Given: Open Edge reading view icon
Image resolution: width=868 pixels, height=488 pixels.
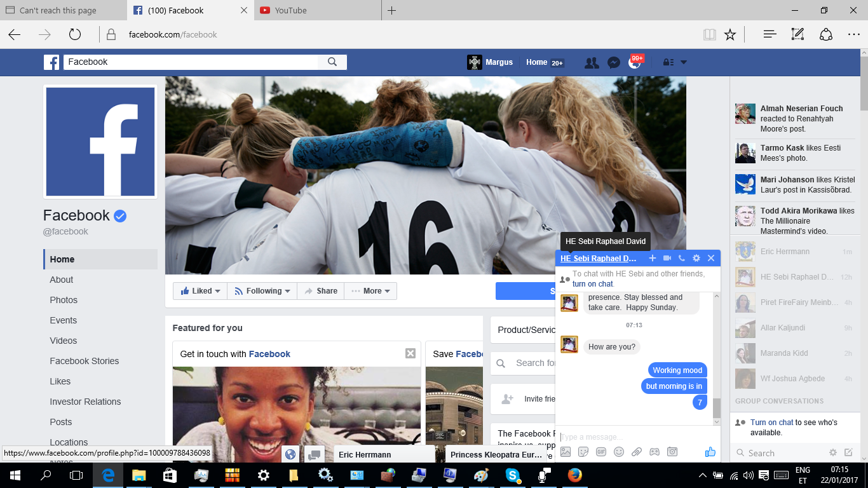Looking at the screenshot, I should pos(710,34).
